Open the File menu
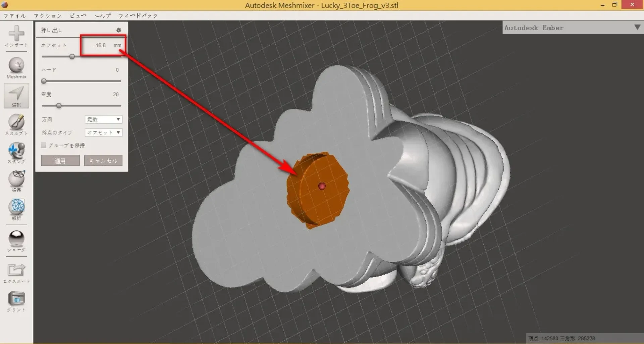This screenshot has height=344, width=644. click(14, 16)
